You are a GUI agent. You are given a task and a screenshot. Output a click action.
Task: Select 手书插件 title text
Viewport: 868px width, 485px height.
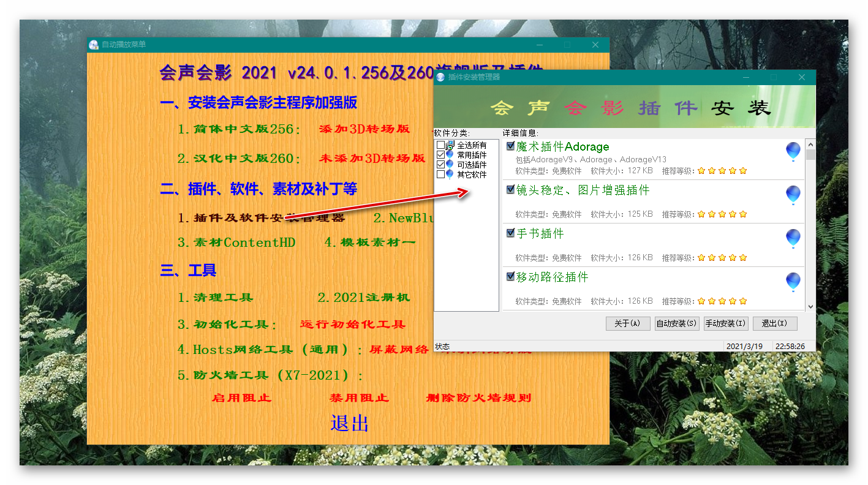click(540, 234)
